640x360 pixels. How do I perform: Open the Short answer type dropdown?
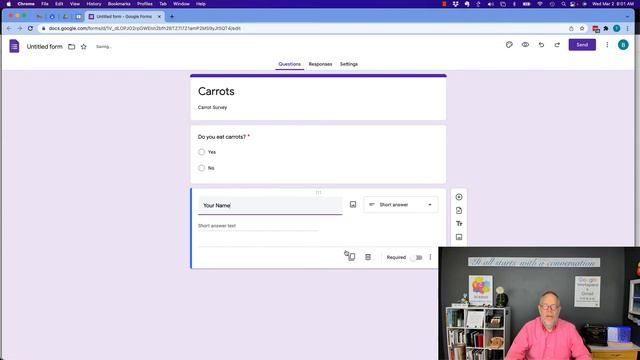coord(401,204)
